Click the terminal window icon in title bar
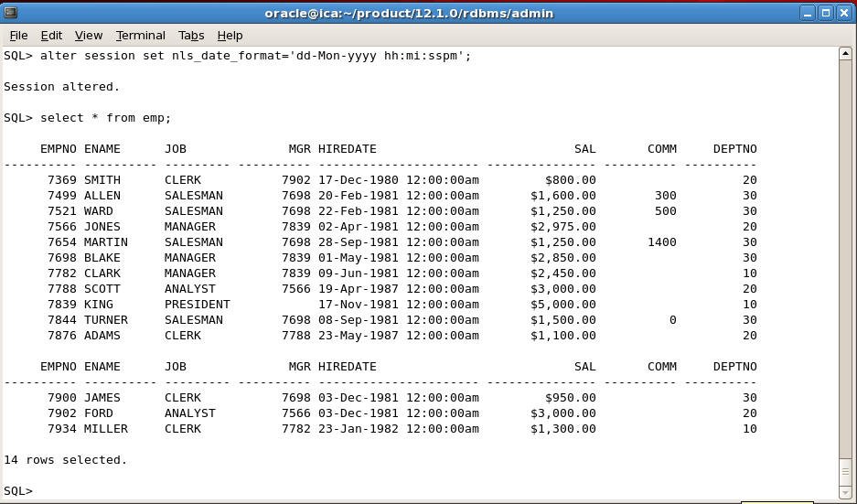857x504 pixels. click(x=10, y=13)
